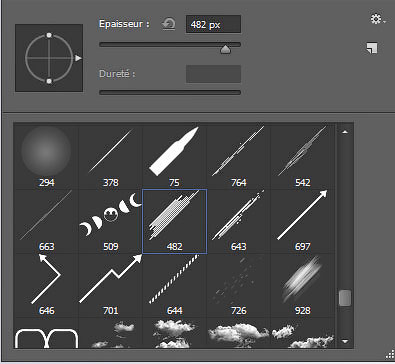Edit the Epaisseur value field
Image resolution: width=395 pixels, height=364 pixels.
[213, 24]
